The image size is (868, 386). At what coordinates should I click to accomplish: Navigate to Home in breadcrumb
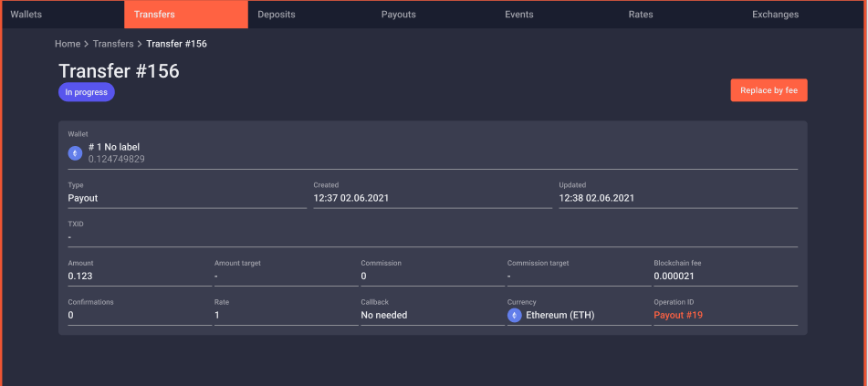[68, 44]
